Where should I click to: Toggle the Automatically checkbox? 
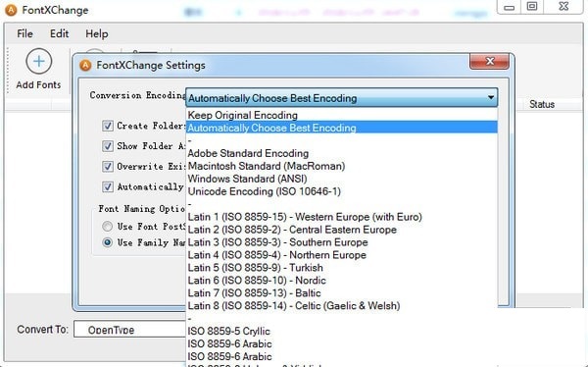(108, 186)
